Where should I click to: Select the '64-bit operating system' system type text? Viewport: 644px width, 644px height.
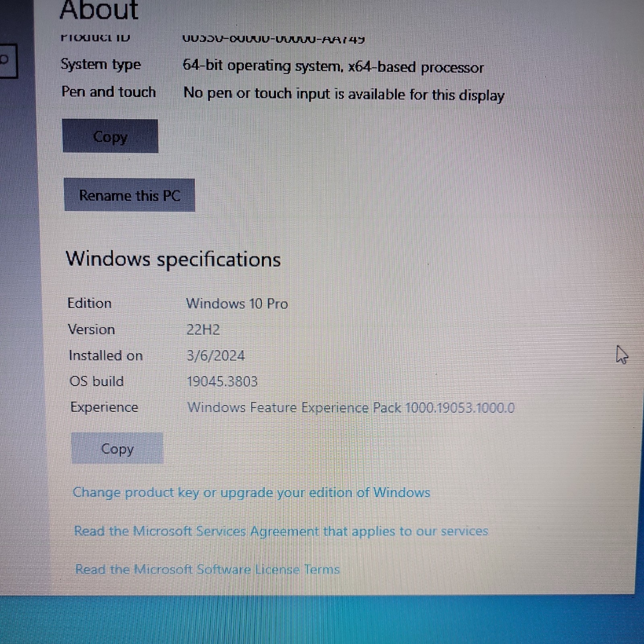coord(333,66)
